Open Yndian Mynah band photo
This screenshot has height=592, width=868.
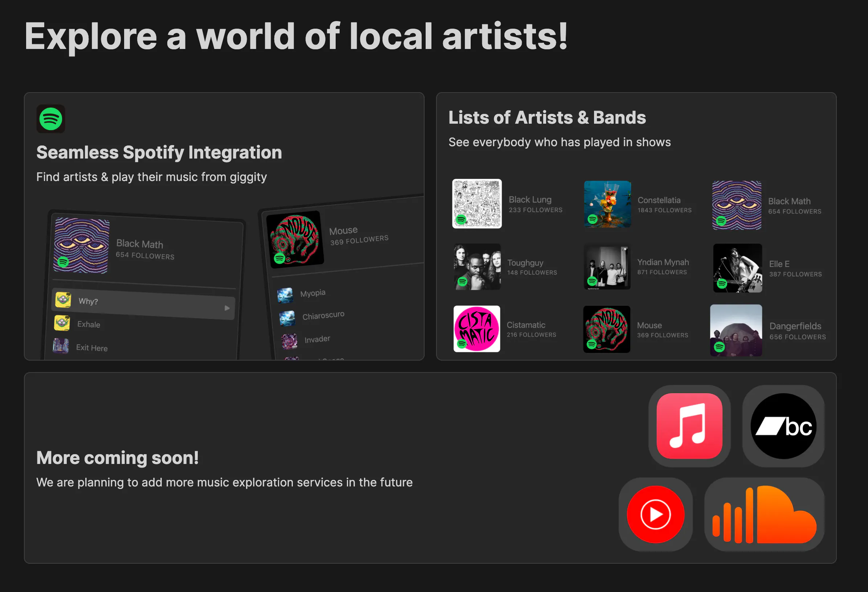click(607, 267)
